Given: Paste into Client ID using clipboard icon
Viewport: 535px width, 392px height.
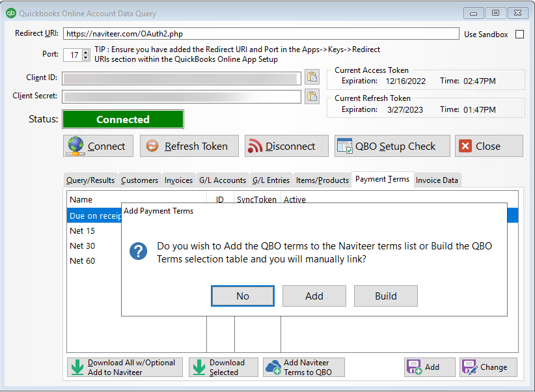Looking at the screenshot, I should click(312, 77).
